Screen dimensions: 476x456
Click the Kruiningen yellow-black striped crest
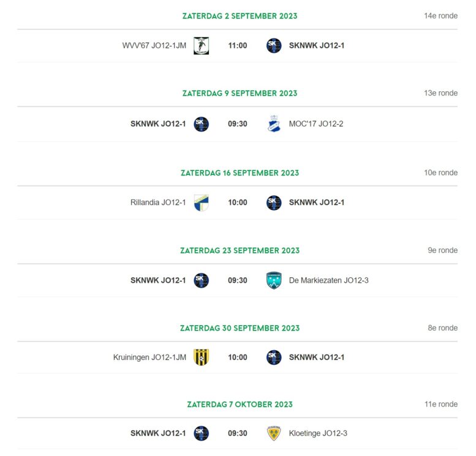(202, 357)
